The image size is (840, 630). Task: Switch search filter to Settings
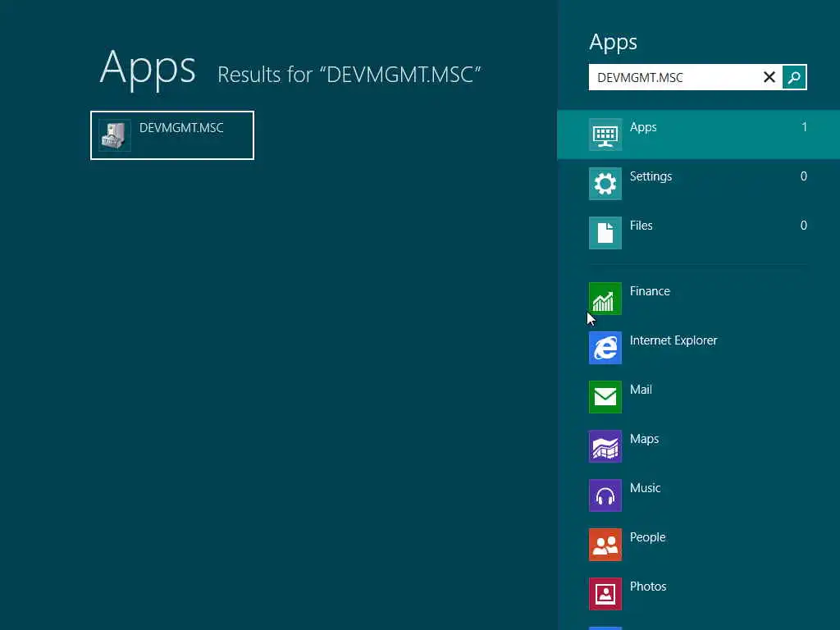click(x=651, y=176)
